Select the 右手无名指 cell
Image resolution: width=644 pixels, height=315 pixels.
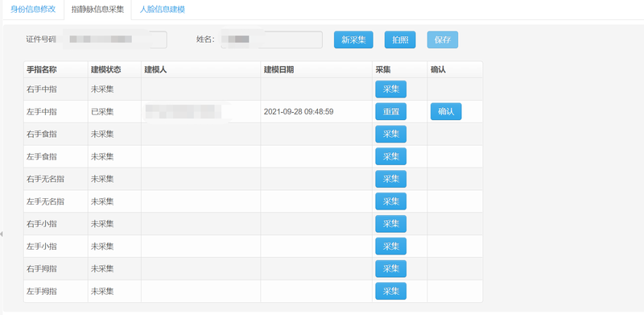click(56, 179)
